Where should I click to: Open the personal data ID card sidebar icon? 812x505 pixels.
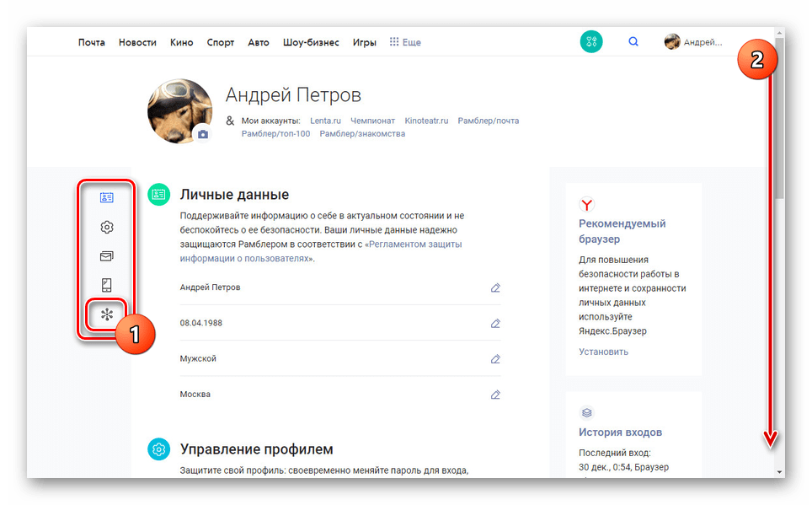[x=104, y=196]
